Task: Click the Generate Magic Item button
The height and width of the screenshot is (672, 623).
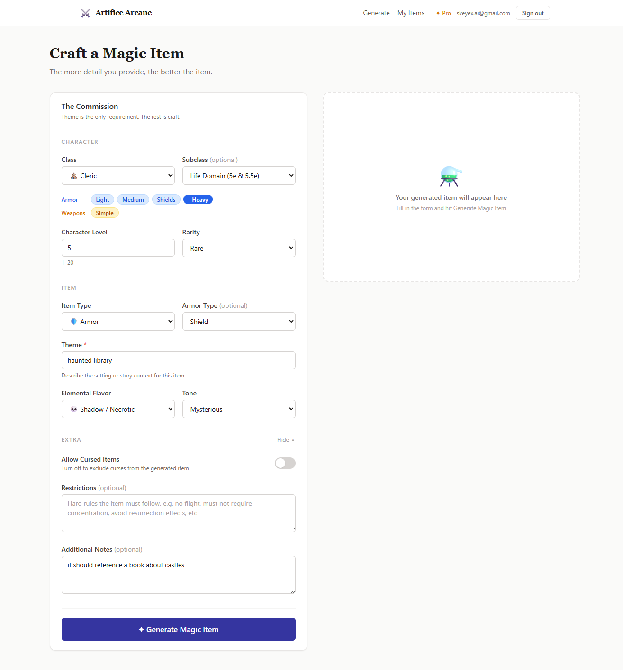Action: [179, 629]
